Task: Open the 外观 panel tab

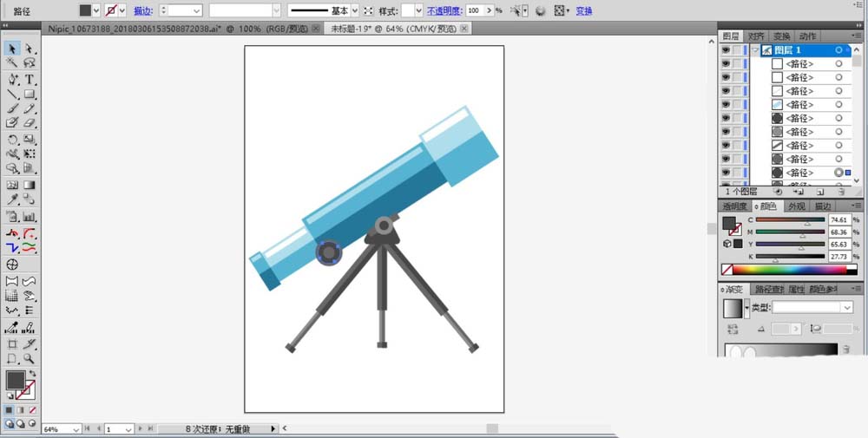Action: click(x=796, y=206)
